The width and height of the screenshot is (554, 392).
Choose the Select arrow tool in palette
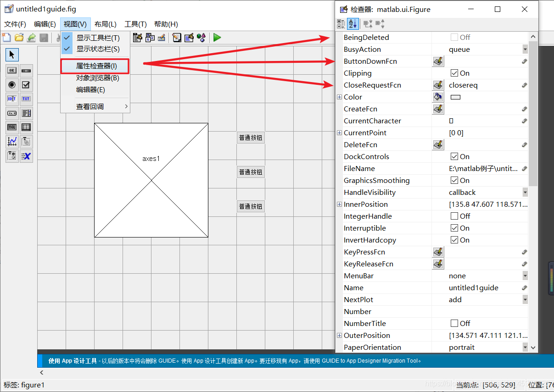tap(12, 55)
